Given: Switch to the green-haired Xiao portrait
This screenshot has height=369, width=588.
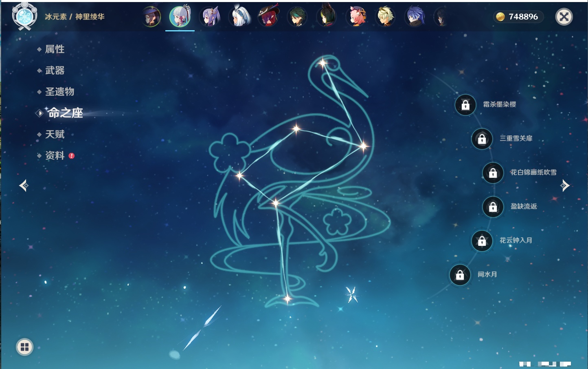Looking at the screenshot, I should 297,17.
